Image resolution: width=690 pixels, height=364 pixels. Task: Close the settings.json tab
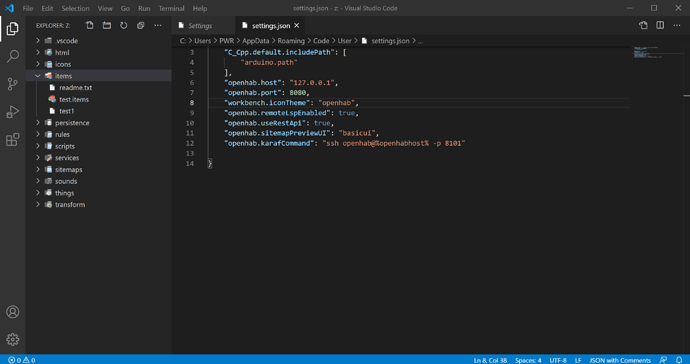coord(297,26)
